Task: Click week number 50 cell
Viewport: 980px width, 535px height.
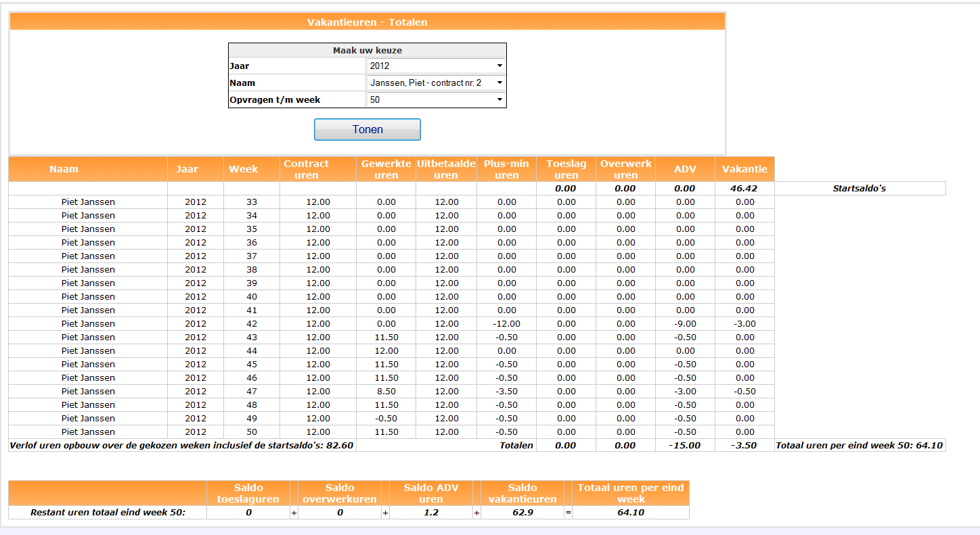Action: (252, 432)
